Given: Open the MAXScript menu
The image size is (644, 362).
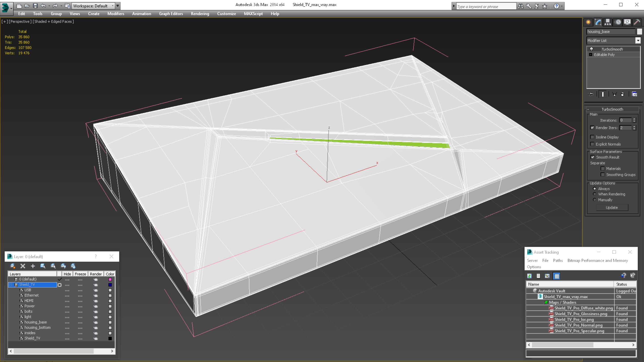Looking at the screenshot, I should click(x=253, y=14).
